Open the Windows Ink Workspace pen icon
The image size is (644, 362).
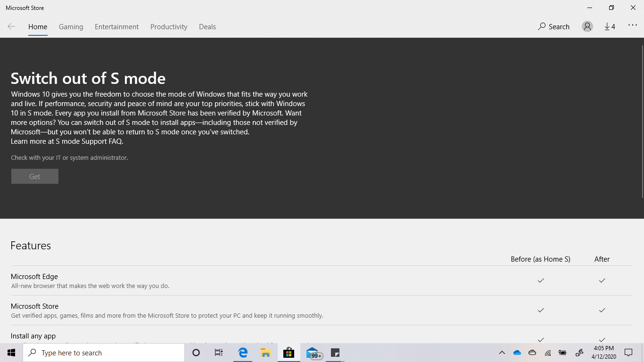point(579,353)
